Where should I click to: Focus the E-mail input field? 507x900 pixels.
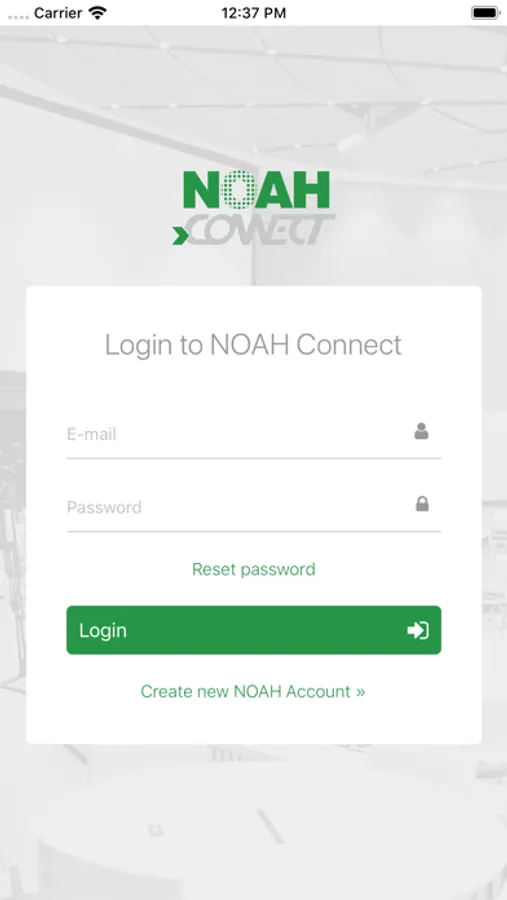click(254, 435)
